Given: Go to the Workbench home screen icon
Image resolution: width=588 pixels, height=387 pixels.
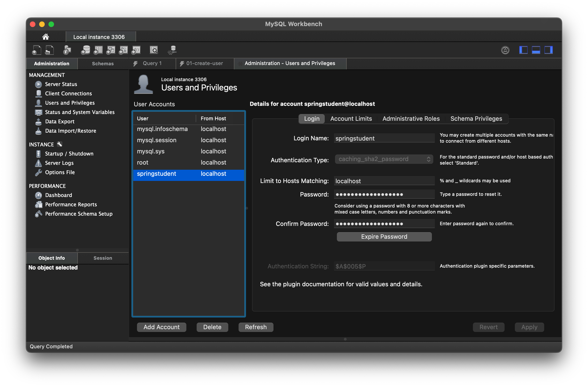Looking at the screenshot, I should point(46,37).
